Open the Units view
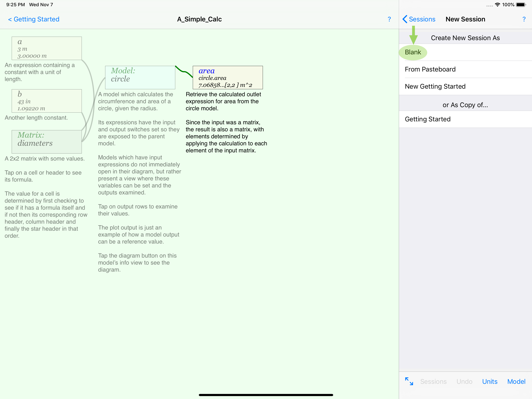The width and height of the screenshot is (532, 399). pos(490,381)
